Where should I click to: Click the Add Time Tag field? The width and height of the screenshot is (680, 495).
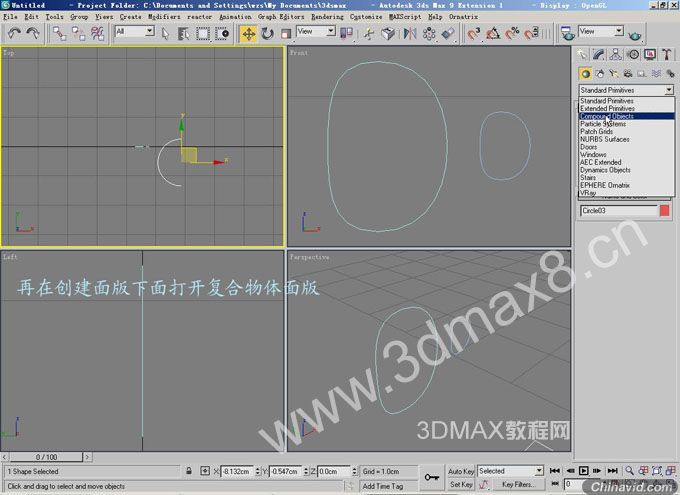coord(383,486)
